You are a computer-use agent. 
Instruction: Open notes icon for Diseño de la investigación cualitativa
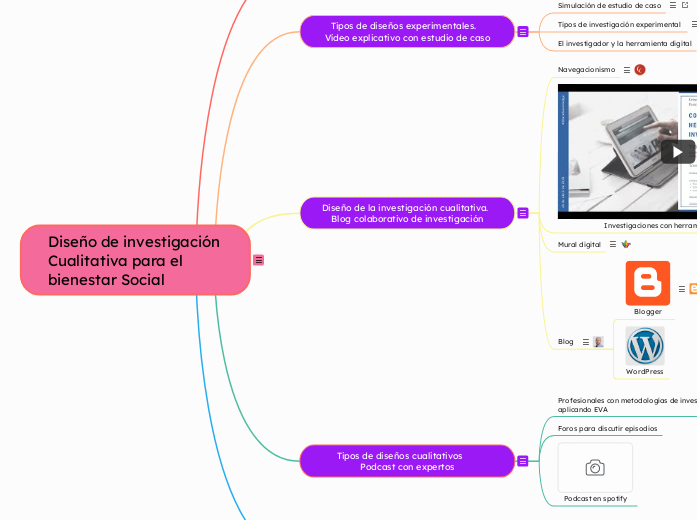523,213
